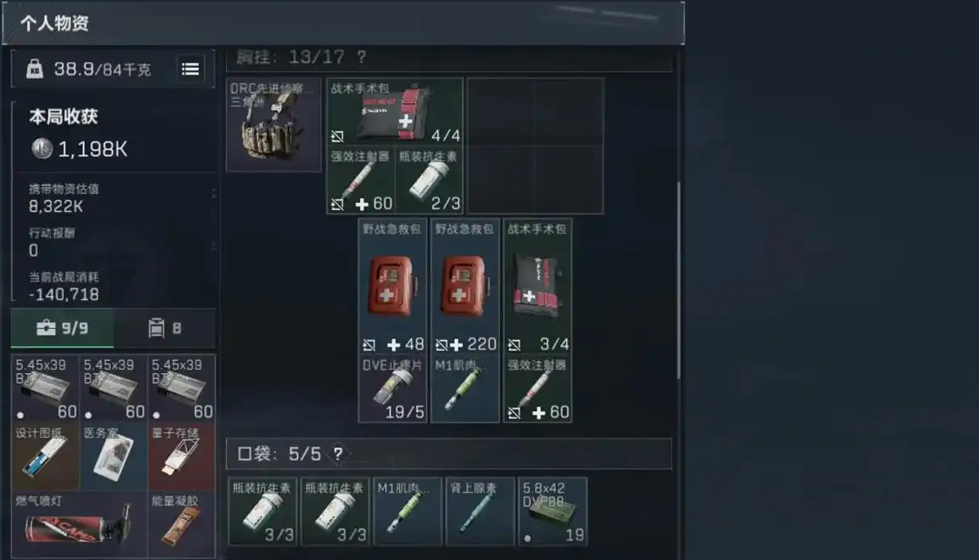Click the 量子存储 red item slot
This screenshot has height=560, width=979.
click(182, 457)
